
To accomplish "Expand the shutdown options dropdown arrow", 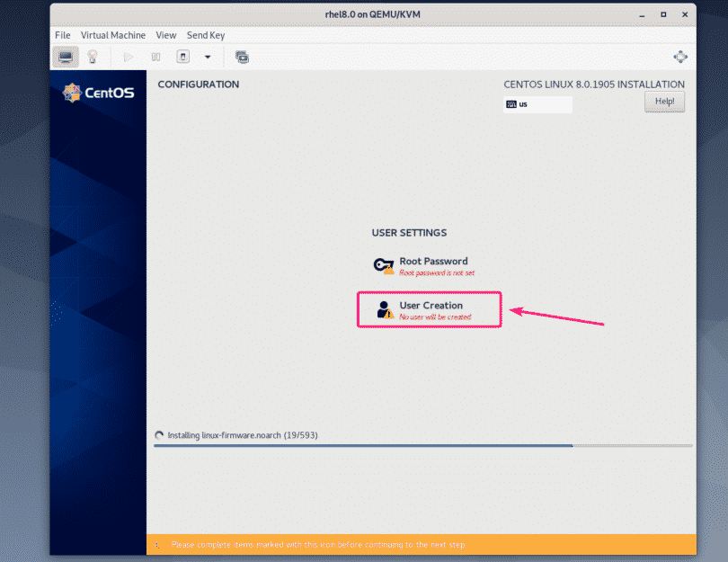I will 208,56.
